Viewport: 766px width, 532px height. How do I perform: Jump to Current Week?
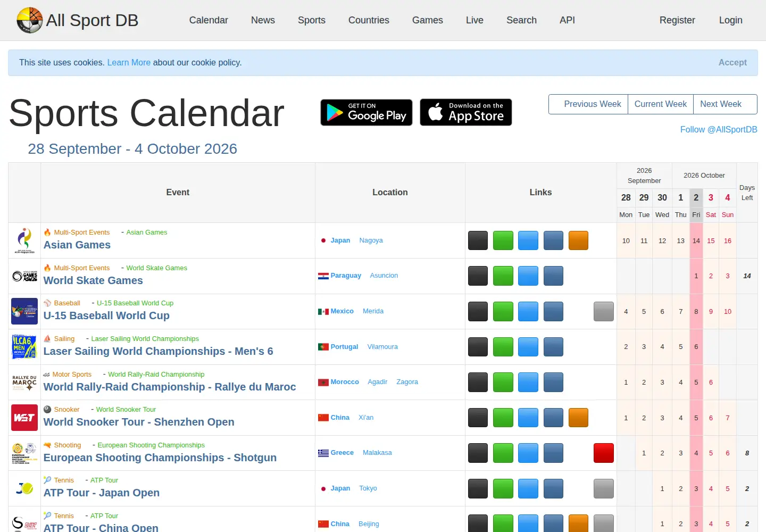click(661, 104)
